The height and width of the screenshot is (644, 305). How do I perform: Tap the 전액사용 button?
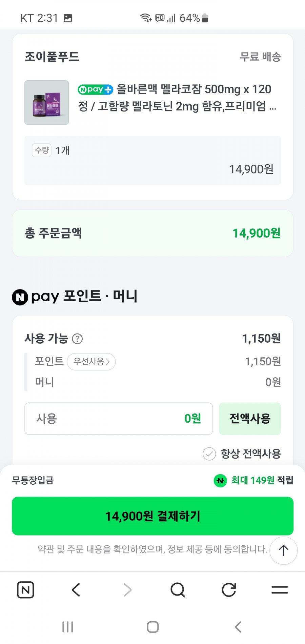[x=250, y=419]
